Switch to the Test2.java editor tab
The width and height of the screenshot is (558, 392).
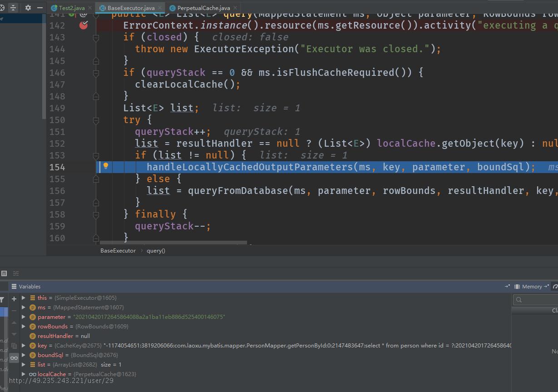tap(72, 8)
